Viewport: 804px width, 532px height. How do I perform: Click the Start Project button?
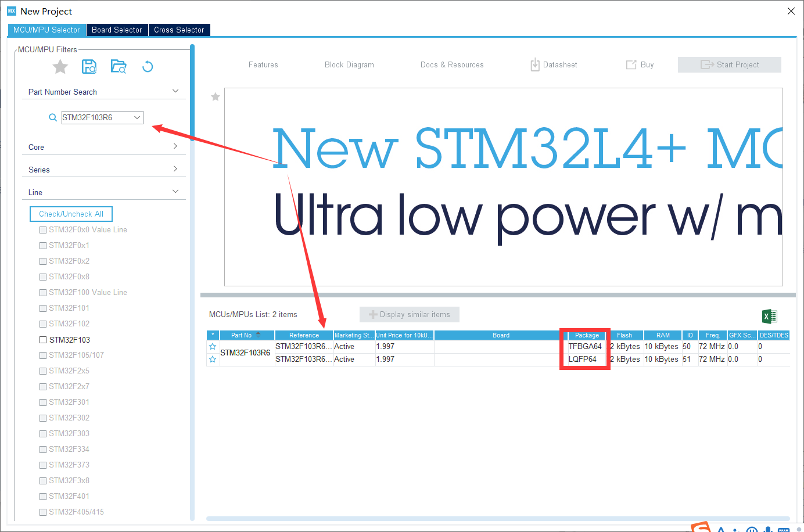730,64
